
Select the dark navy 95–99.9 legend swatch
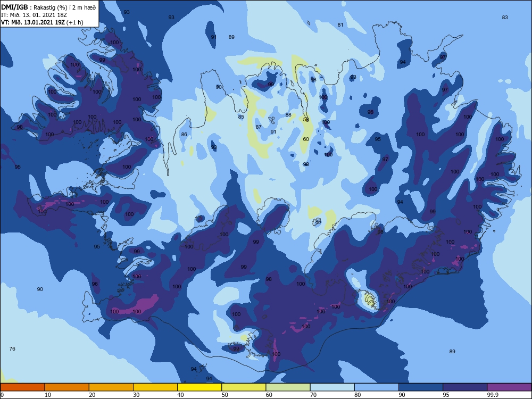pos(465,387)
